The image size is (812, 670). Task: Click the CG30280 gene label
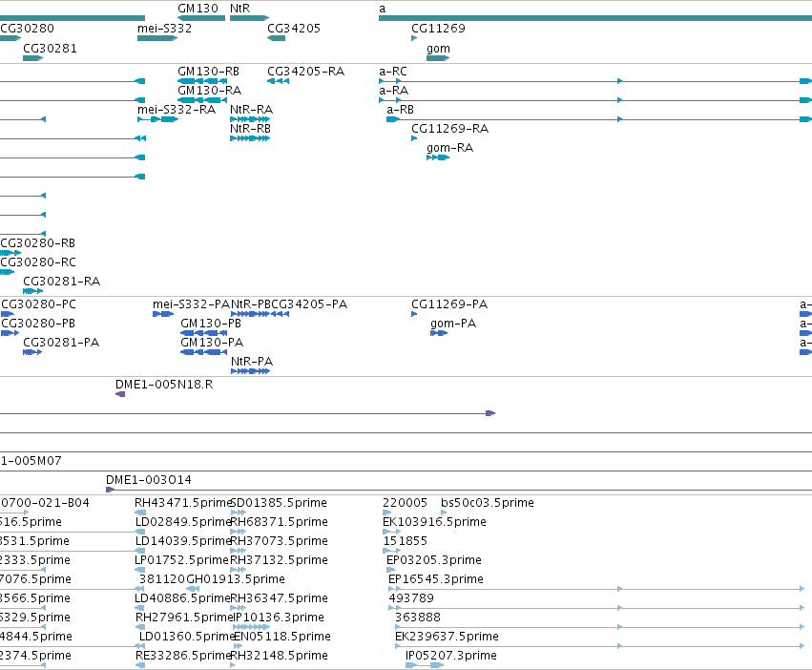[x=27, y=28]
